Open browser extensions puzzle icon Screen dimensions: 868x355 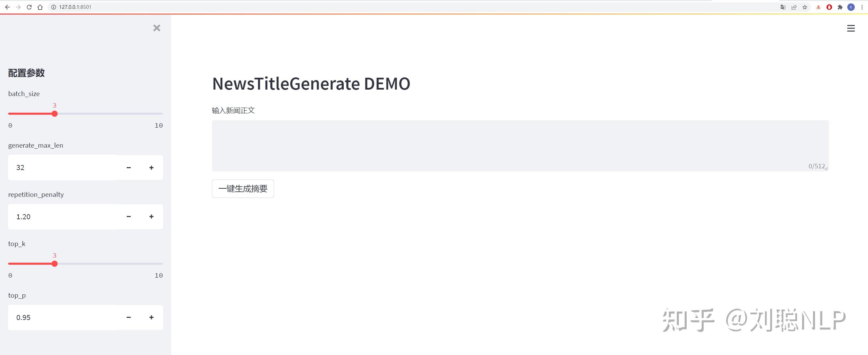click(x=840, y=7)
